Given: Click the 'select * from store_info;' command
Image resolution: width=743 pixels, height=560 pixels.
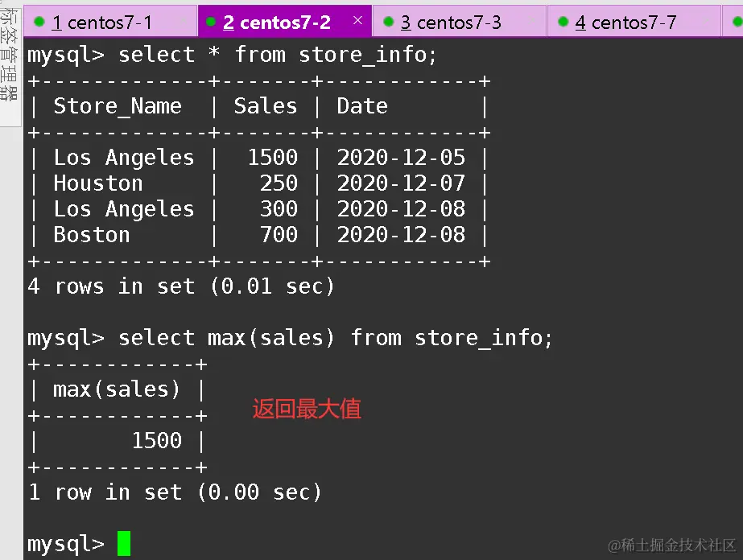Looking at the screenshot, I should [x=277, y=55].
